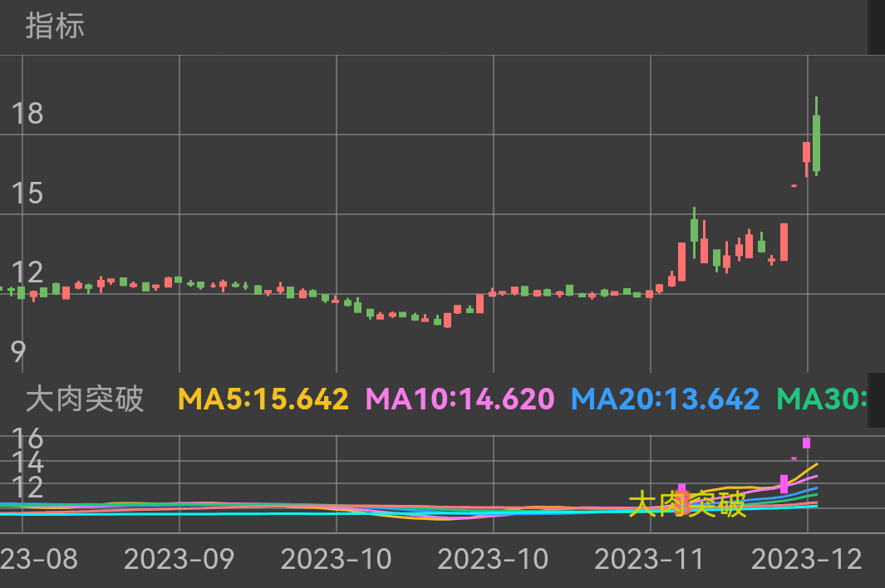Click the small red dash marker near price 15
This screenshot has height=588, width=885.
(x=794, y=185)
